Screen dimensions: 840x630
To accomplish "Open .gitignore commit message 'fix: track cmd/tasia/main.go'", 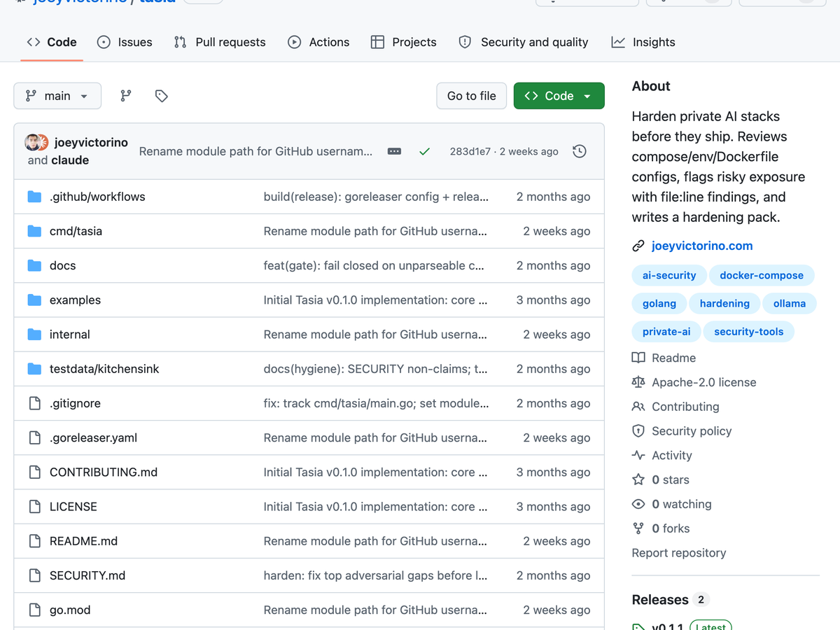I will tap(377, 403).
